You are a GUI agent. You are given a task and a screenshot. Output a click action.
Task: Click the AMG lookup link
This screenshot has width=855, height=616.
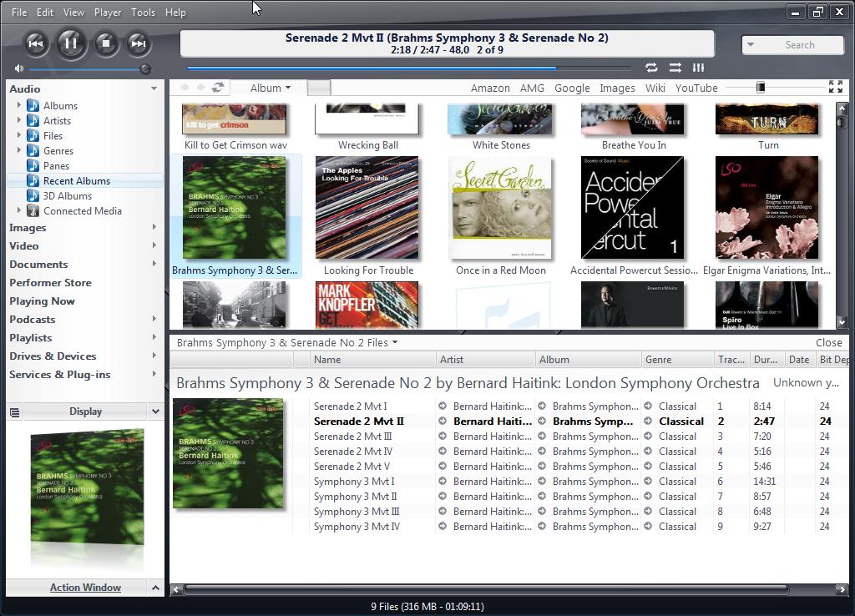coord(532,88)
